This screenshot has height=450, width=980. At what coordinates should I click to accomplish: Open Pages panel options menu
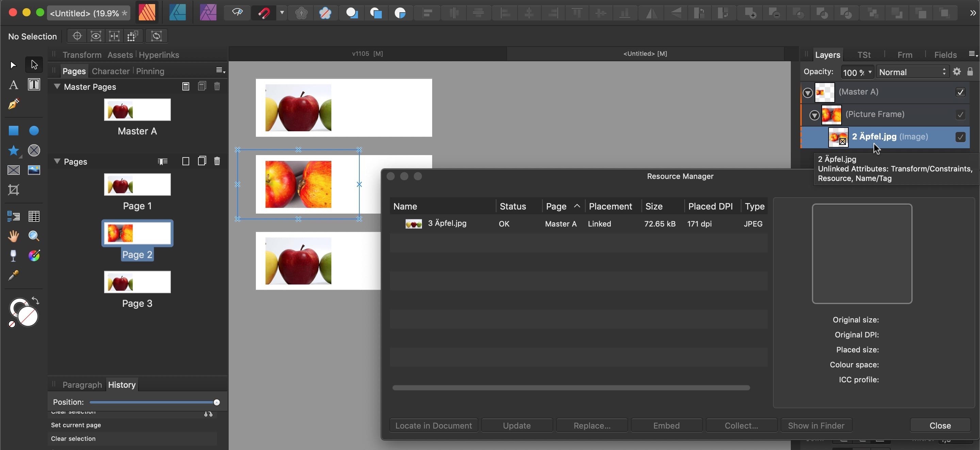coord(220,70)
